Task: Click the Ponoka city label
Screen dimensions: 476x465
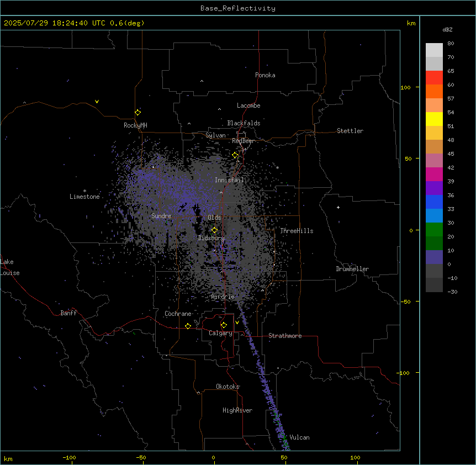Action: click(x=265, y=75)
